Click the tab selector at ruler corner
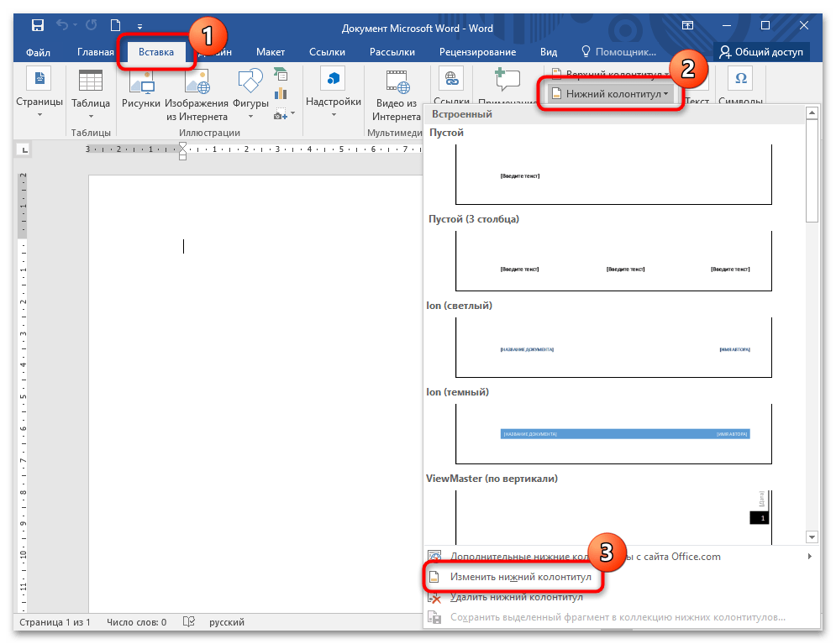Viewport: 836px width, 644px height. 24,149
